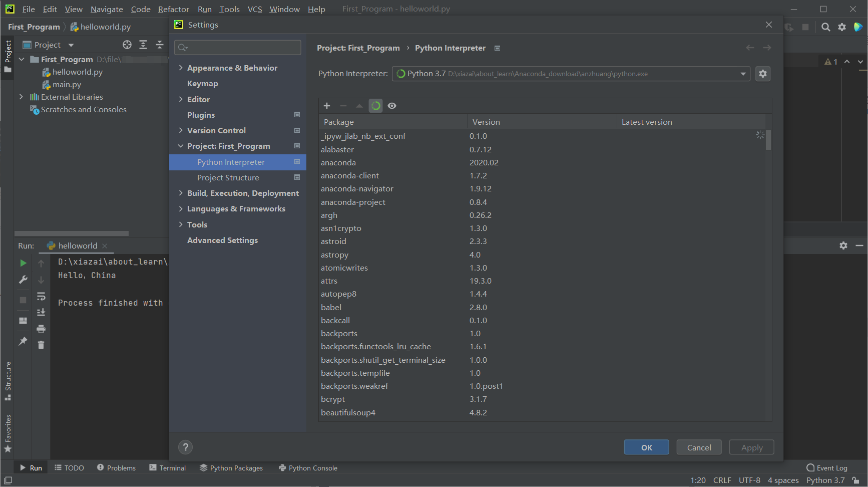This screenshot has height=487, width=868.
Task: Click the scroll to end icon
Action: point(41,312)
